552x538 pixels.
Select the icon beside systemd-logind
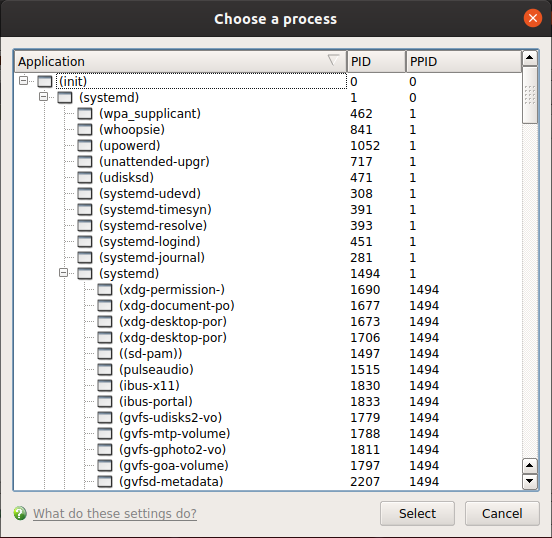85,242
